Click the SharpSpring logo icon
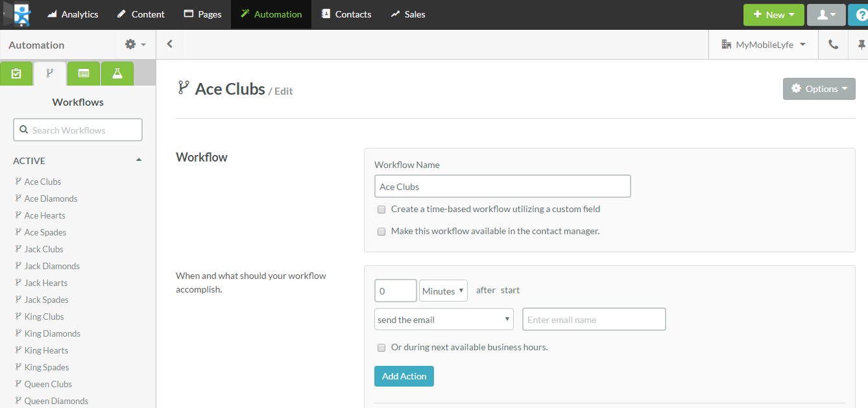This screenshot has height=408, width=868. 21,14
